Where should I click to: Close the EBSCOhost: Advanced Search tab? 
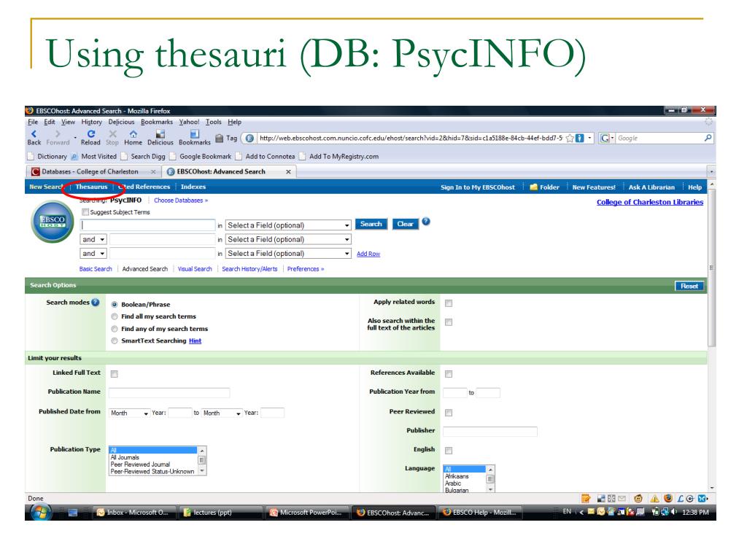(288, 171)
